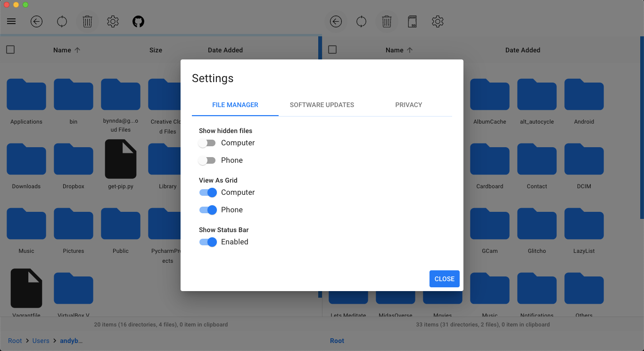Switch to the Privacy tab

coord(409,105)
